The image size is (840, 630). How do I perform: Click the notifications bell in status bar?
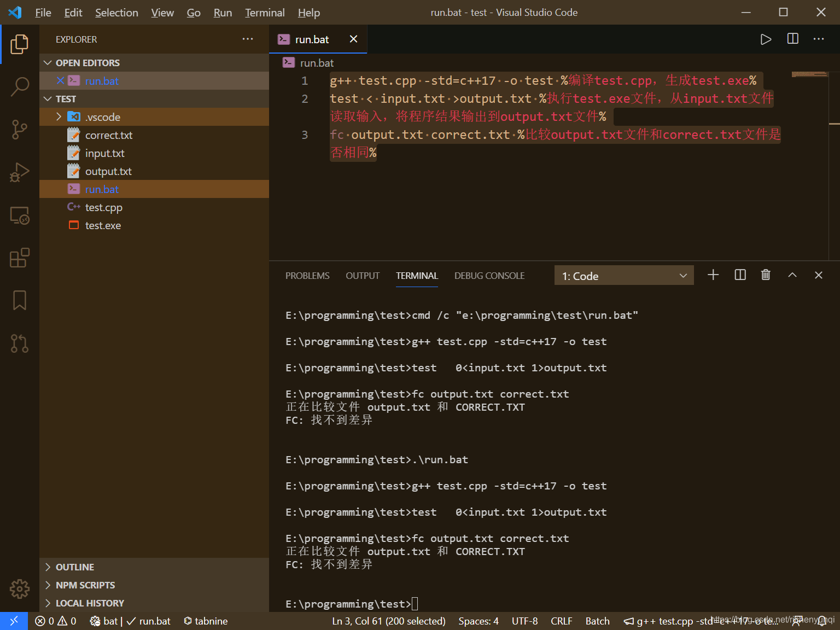point(822,621)
